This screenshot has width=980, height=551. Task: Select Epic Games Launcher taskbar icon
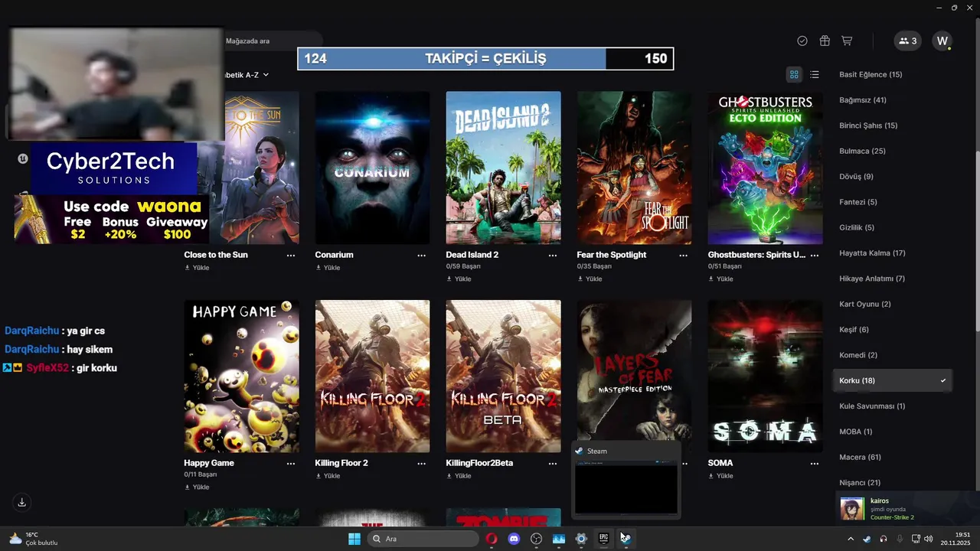[x=603, y=539]
